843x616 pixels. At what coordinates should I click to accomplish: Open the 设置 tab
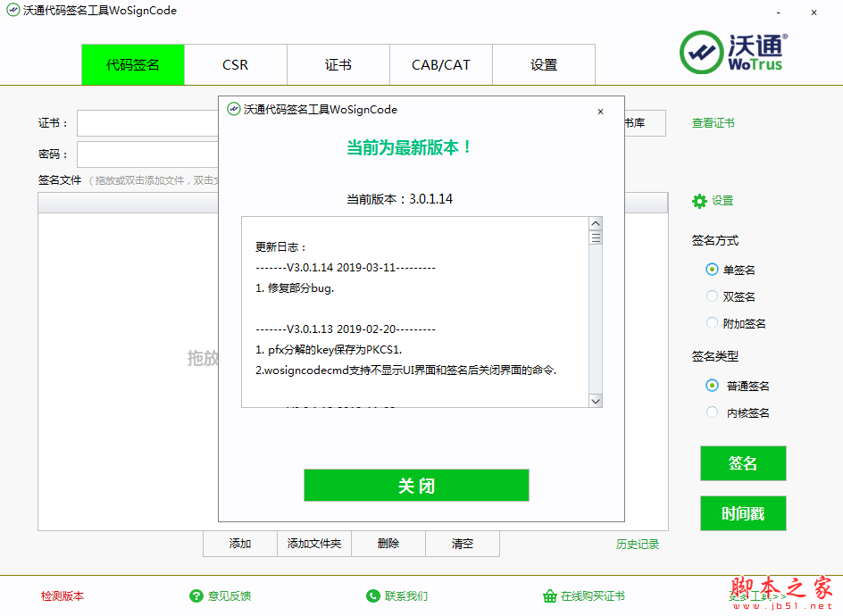(544, 64)
